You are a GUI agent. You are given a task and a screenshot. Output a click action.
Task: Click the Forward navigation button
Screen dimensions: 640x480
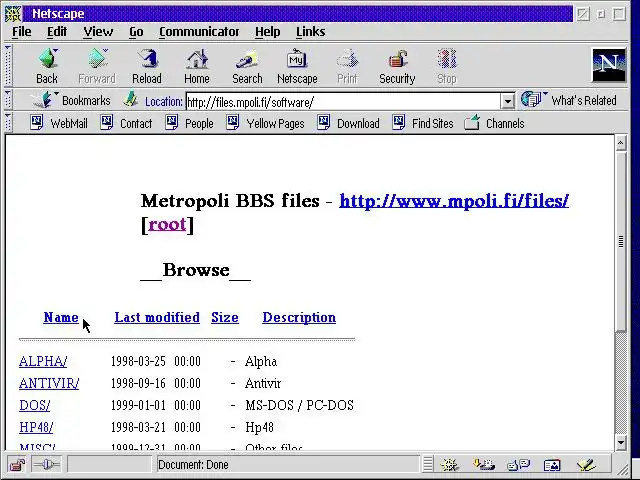97,66
